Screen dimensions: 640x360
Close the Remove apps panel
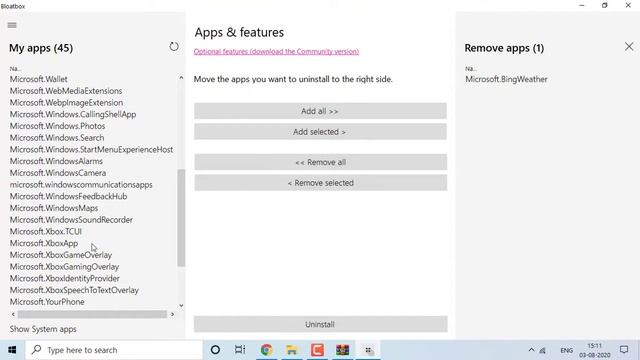(629, 47)
